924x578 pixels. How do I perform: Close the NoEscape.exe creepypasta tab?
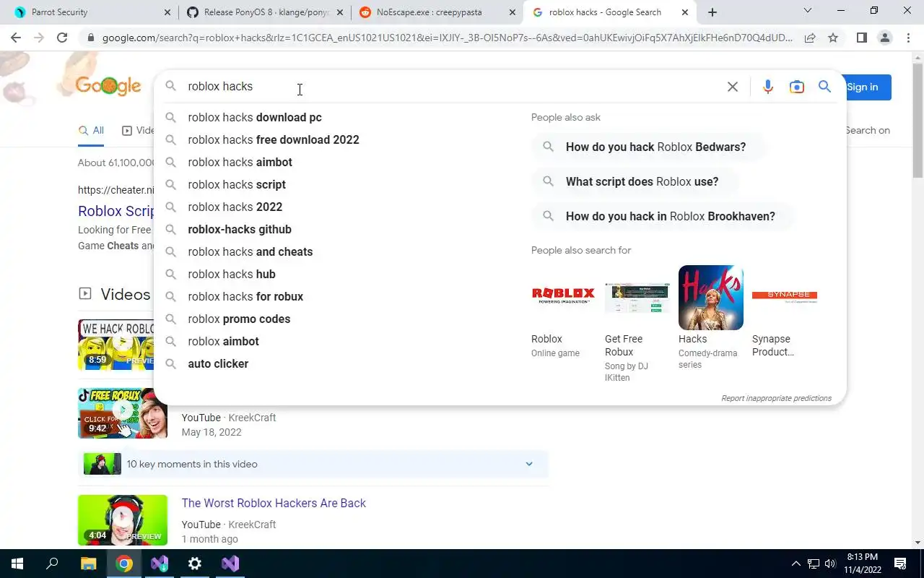513,12
